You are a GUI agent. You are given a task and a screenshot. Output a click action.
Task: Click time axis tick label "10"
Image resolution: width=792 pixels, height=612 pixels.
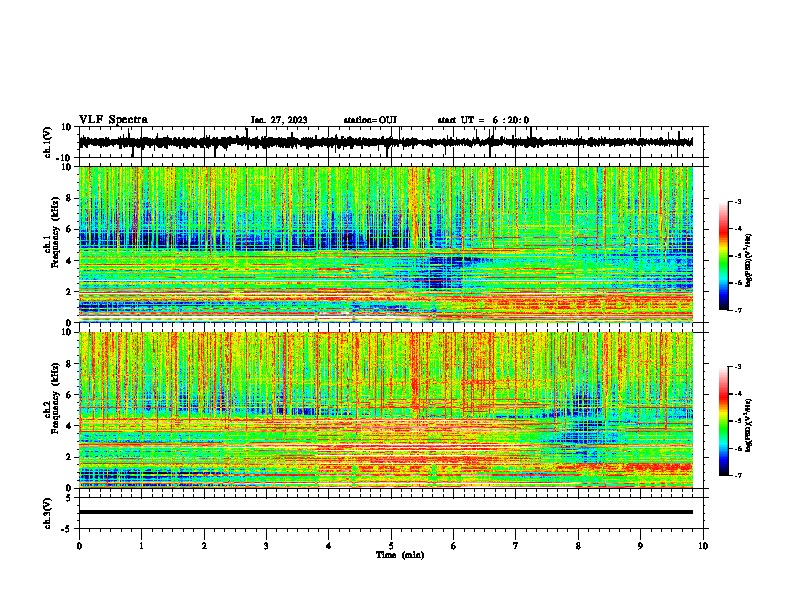click(x=703, y=546)
